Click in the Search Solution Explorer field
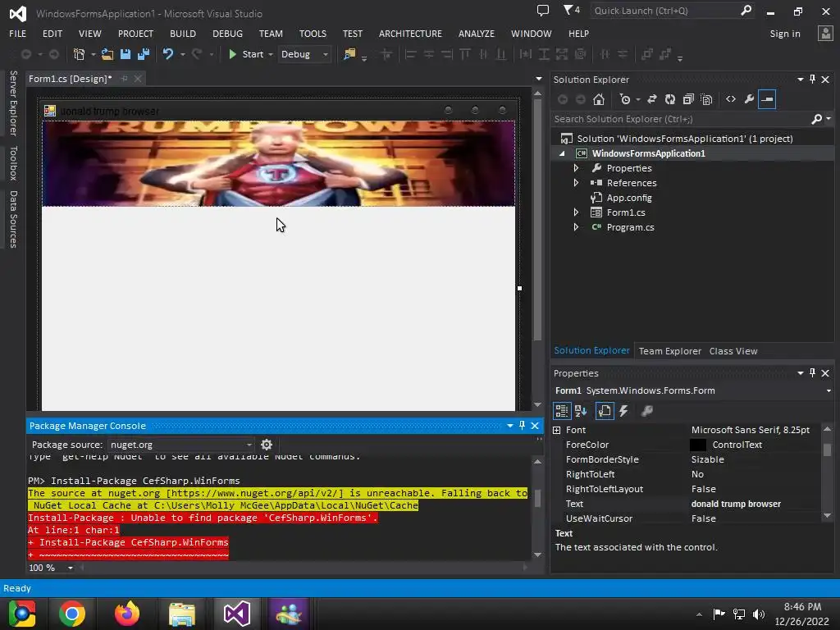 coord(680,119)
